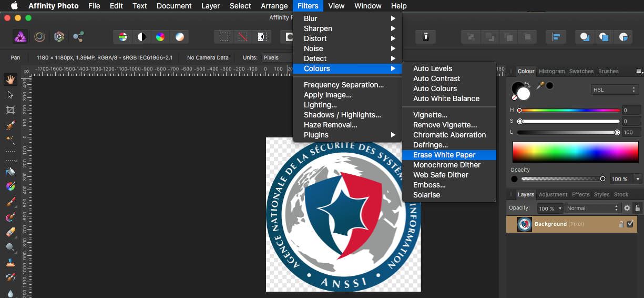Click the Deselect toolbar icon
Screen dimensions: 644x298
click(x=243, y=37)
